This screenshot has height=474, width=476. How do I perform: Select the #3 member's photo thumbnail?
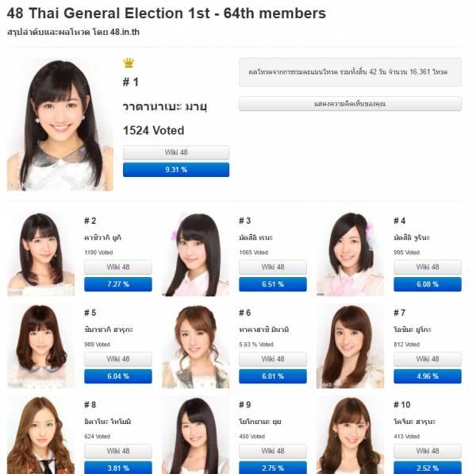195,254
